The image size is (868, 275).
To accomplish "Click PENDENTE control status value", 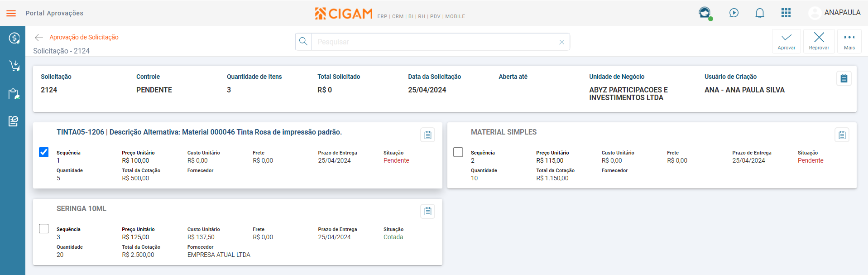I will [154, 90].
